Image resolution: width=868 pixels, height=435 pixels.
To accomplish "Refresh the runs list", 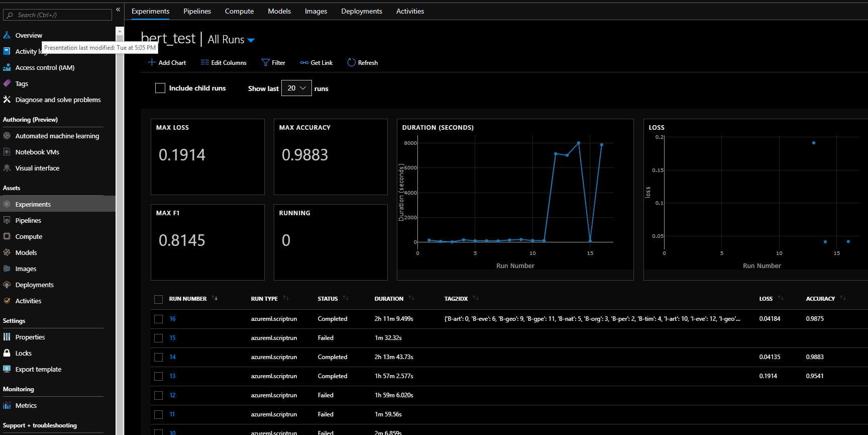I will coord(362,62).
